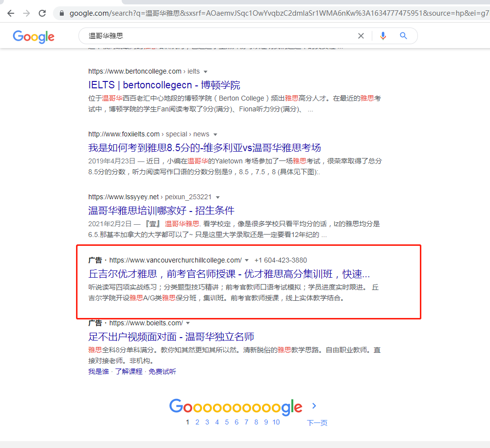Click next-page arrow beside Google pagination logo

click(314, 406)
